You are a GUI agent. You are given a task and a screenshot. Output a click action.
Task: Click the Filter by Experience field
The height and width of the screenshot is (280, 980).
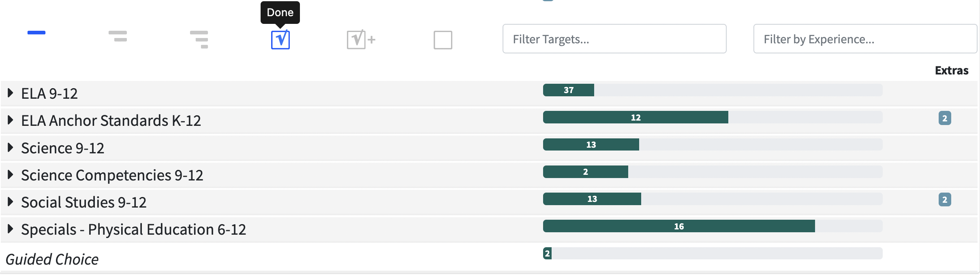point(865,39)
